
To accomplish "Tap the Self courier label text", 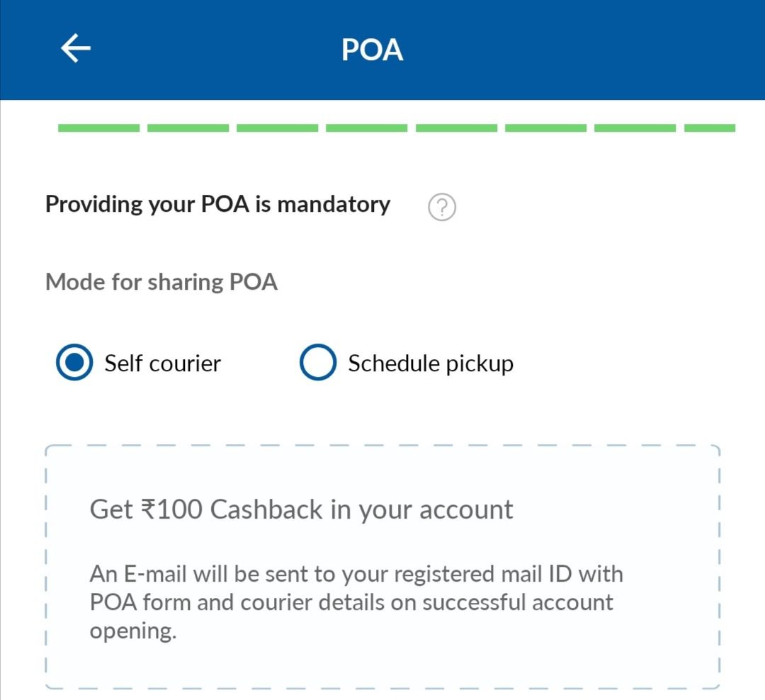I will tap(163, 363).
